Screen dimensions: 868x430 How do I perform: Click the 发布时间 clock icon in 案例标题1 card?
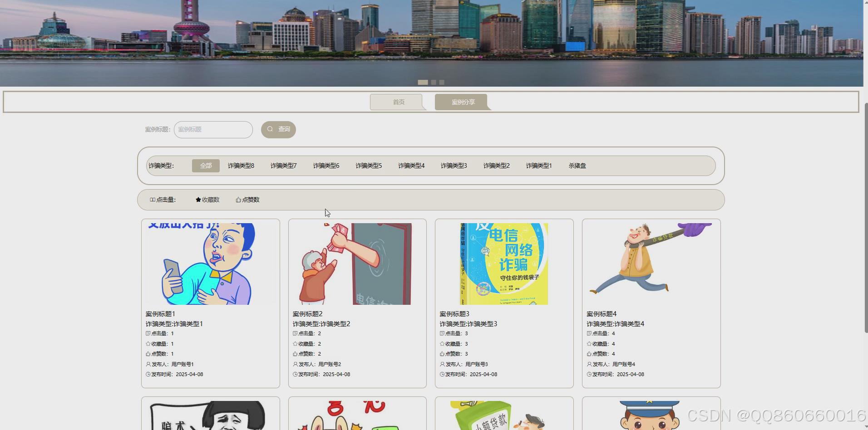(148, 374)
